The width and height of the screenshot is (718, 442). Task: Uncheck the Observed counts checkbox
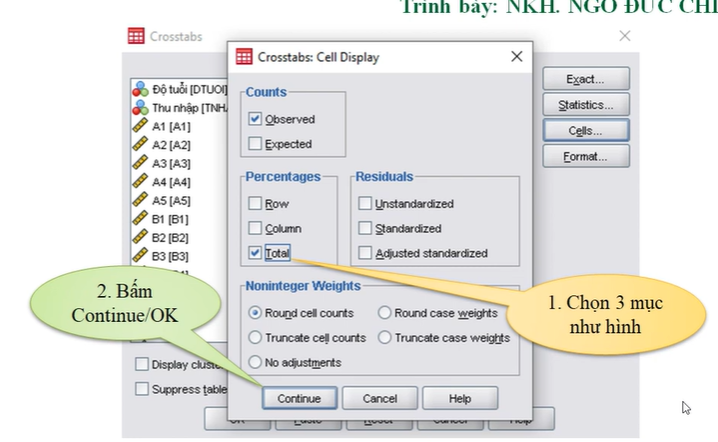(255, 119)
